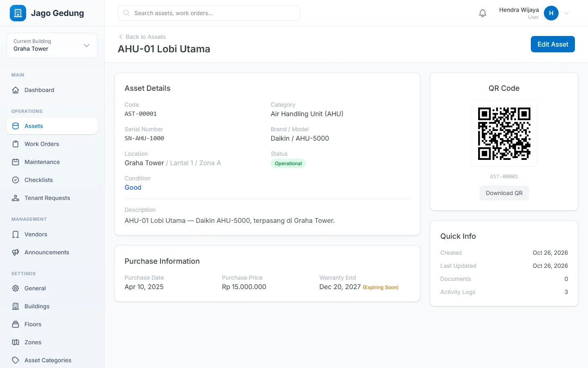The width and height of the screenshot is (588, 368).
Task: Click the Rp 15.000.000 purchase price
Action: click(x=244, y=287)
